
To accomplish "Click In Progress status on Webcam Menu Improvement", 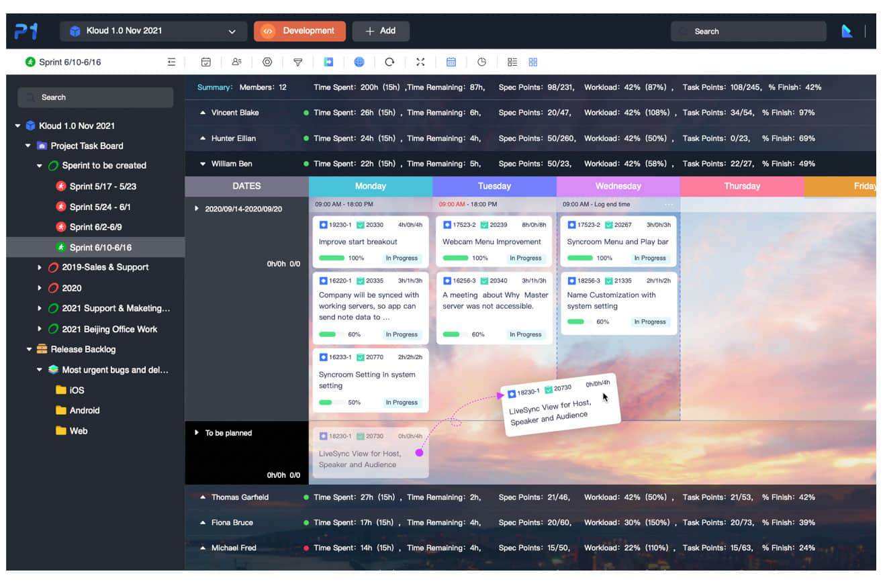I will (525, 258).
